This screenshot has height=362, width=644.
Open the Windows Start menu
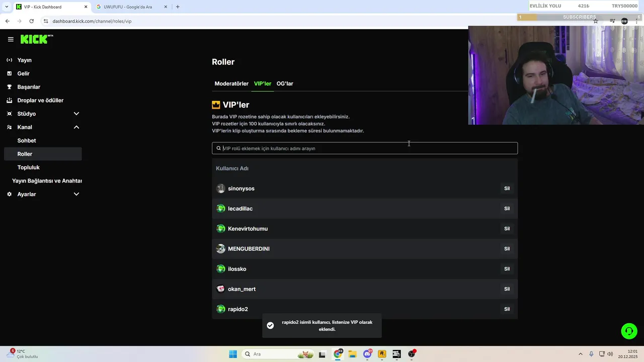tap(233, 354)
